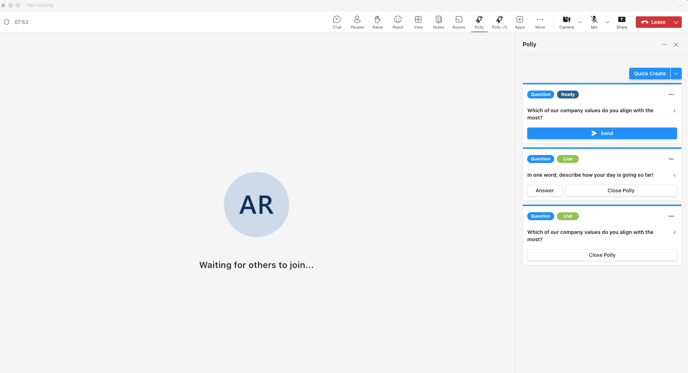The image size is (688, 373).
Task: Open Polly panel more options
Action: (x=664, y=44)
